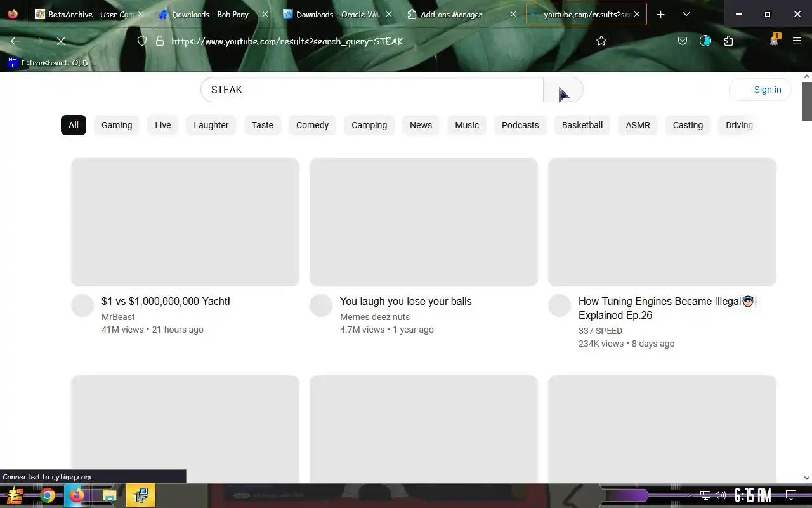Visit the MrBeast channel name

click(118, 317)
